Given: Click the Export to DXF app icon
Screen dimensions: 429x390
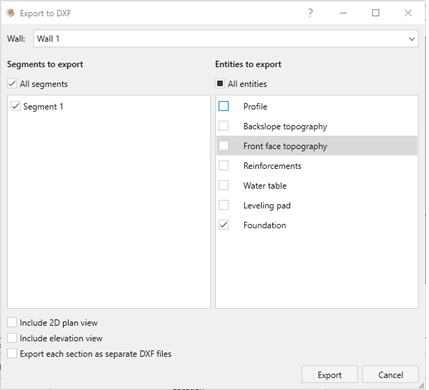Looking at the screenshot, I should tap(11, 13).
